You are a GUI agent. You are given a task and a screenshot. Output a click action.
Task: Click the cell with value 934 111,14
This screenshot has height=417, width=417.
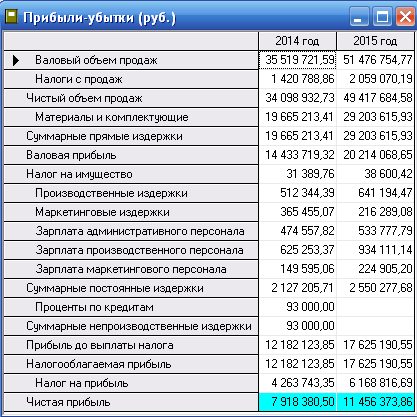point(375,250)
